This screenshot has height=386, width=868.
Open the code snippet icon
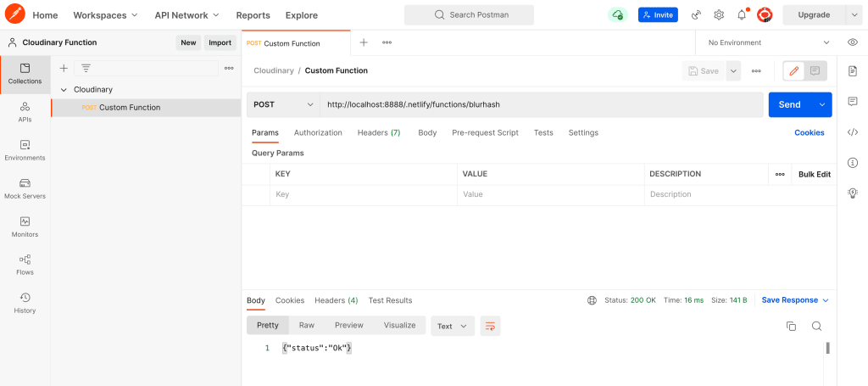coord(853,131)
